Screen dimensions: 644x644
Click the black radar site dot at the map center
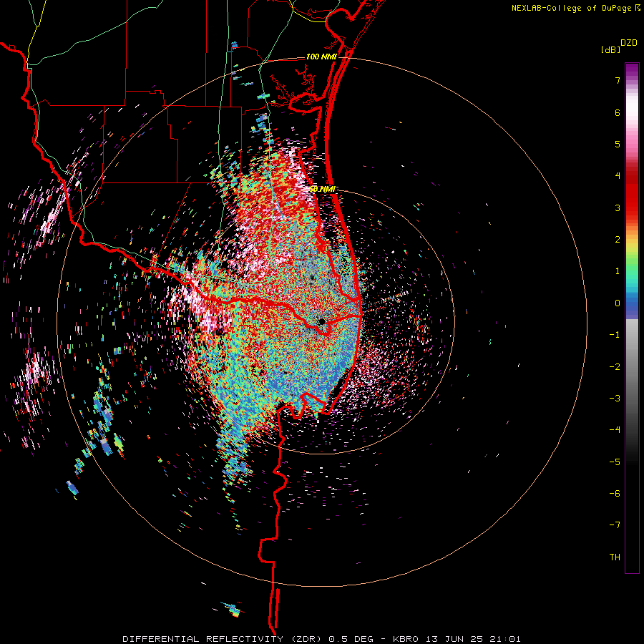point(321,321)
